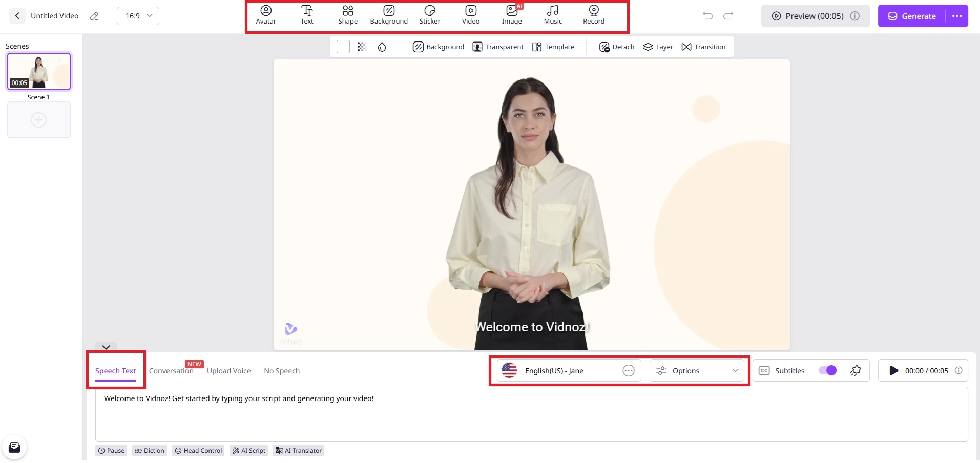Expand the voice Options dropdown

pos(697,371)
